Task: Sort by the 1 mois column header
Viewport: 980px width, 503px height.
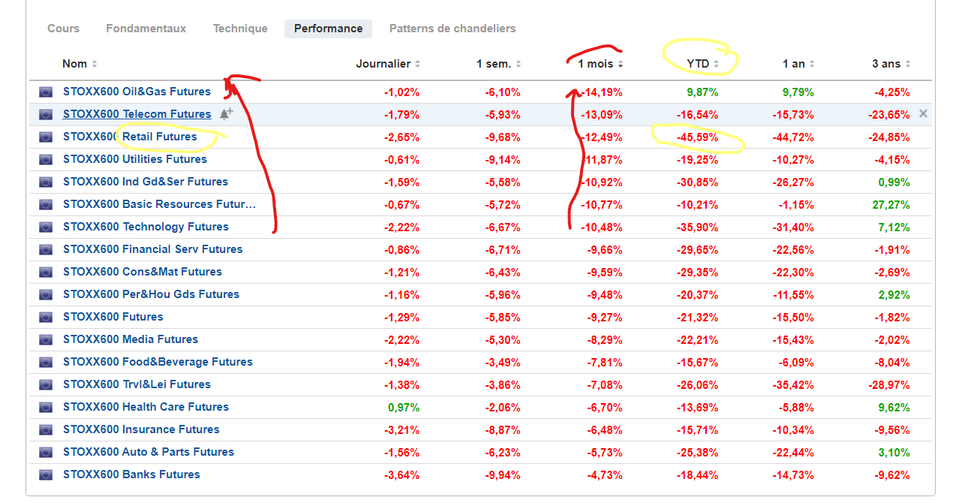Action: [600, 64]
